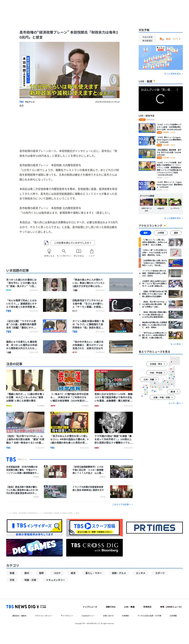Select the 新着 category chip
This screenshot has width=189, height=644.
(x=12, y=573)
